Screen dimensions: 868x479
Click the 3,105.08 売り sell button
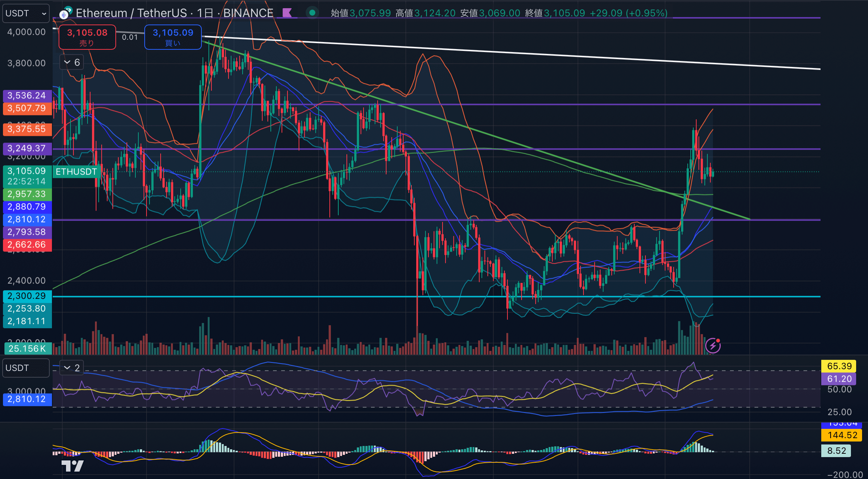(x=87, y=37)
